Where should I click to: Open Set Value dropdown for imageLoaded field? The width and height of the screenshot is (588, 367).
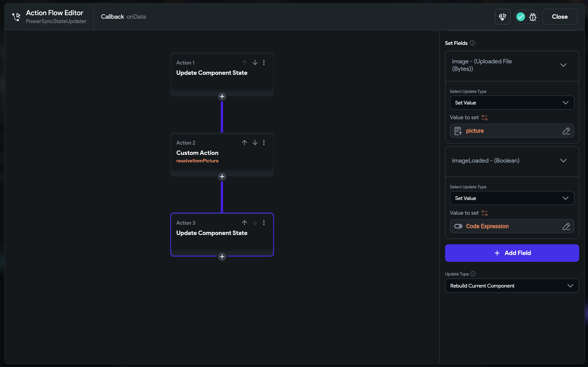512,198
